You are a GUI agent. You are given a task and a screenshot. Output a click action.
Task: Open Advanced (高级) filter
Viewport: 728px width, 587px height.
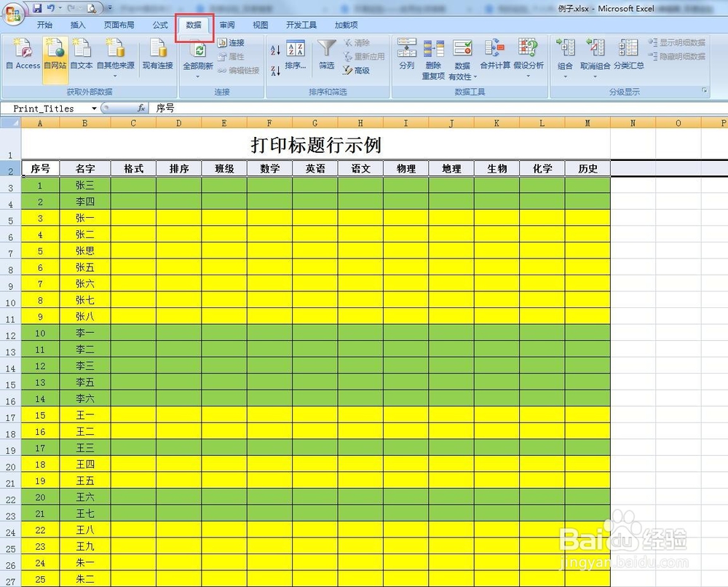coord(357,71)
